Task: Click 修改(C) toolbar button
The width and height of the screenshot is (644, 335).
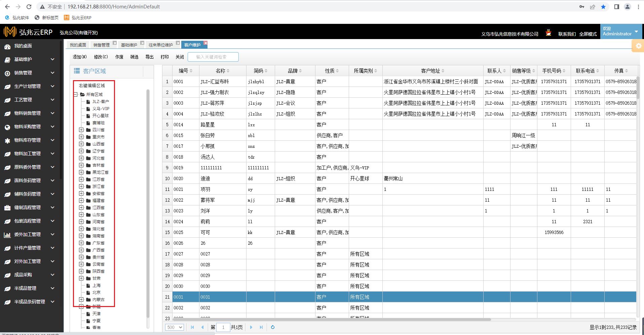Action: (x=101, y=57)
